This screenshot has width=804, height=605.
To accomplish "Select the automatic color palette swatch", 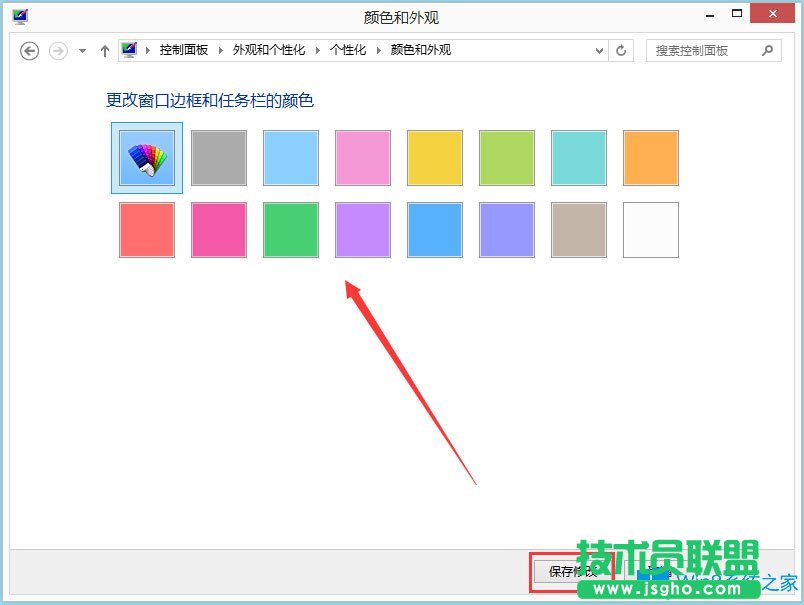I will 146,158.
